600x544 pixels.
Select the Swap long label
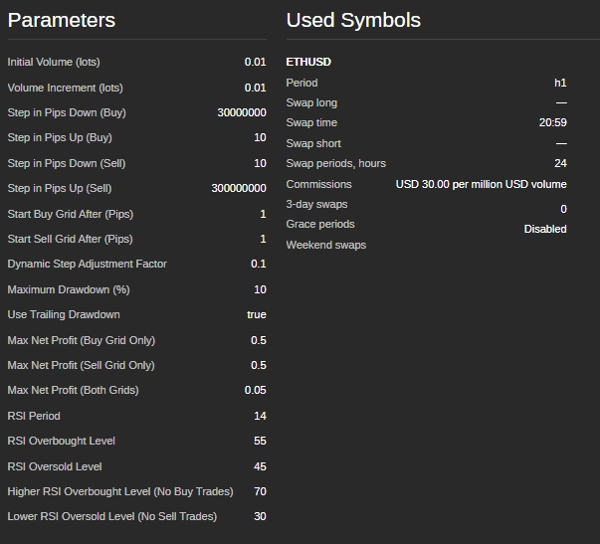click(x=311, y=103)
